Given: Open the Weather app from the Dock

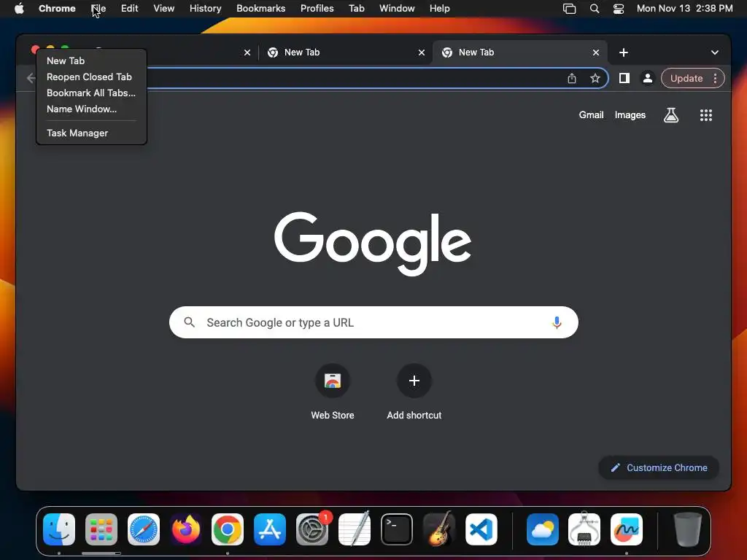Looking at the screenshot, I should coord(543,529).
